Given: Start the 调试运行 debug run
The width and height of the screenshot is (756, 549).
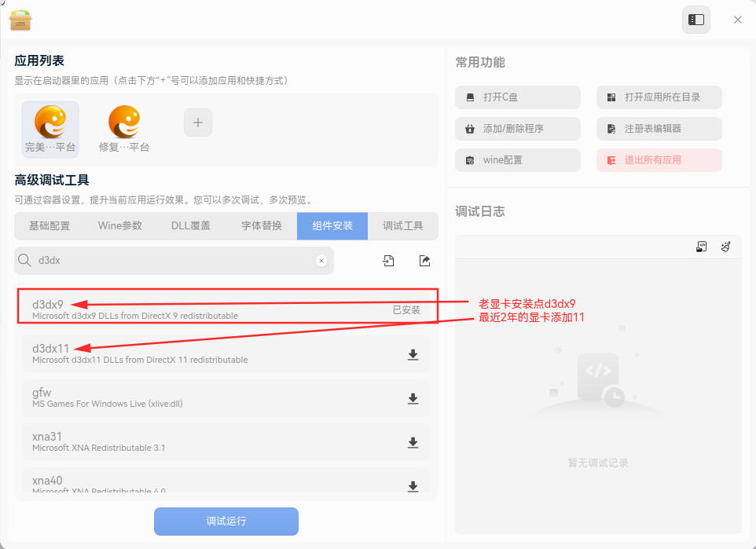Looking at the screenshot, I should pyautogui.click(x=226, y=521).
